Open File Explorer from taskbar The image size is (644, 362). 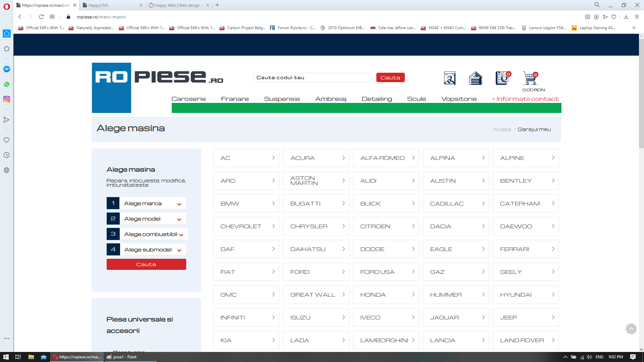coord(31,357)
